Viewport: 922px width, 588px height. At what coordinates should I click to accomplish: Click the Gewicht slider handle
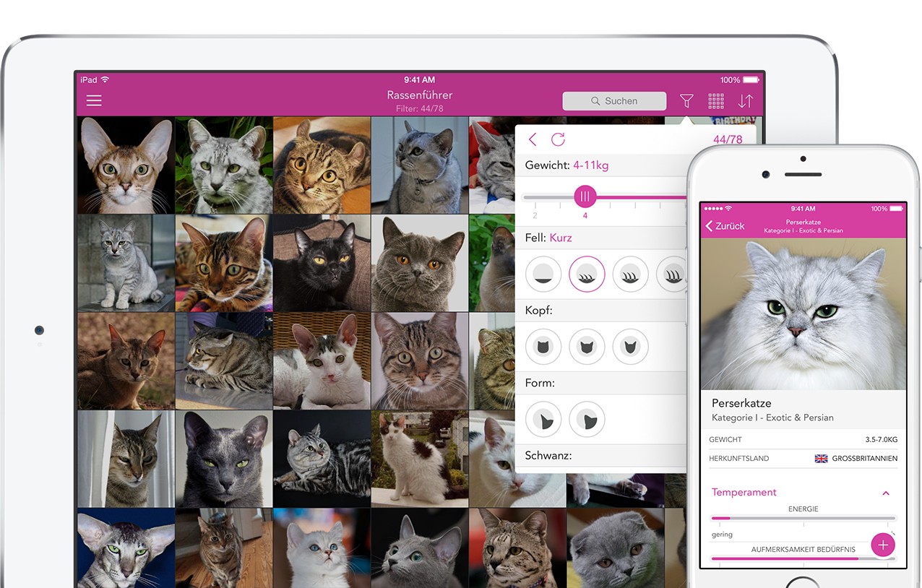[585, 196]
